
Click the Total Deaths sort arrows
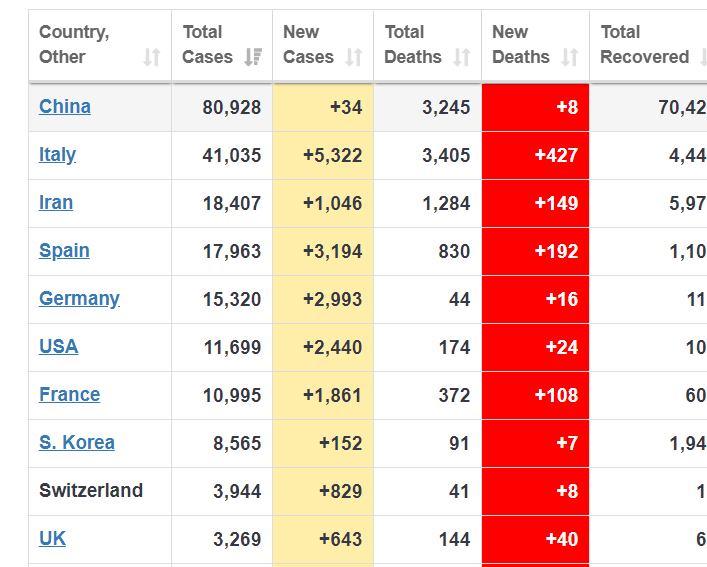click(x=462, y=57)
